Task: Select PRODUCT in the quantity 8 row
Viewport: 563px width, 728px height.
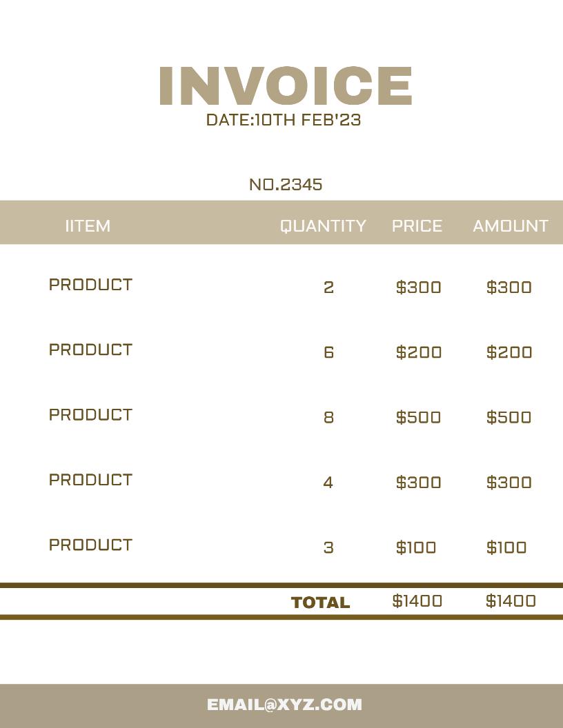Action: pyautogui.click(x=90, y=415)
